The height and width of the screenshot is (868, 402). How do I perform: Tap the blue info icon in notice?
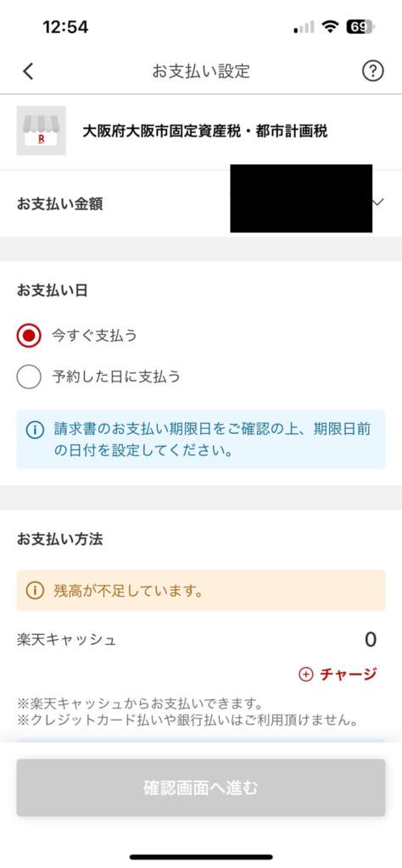[x=34, y=429]
